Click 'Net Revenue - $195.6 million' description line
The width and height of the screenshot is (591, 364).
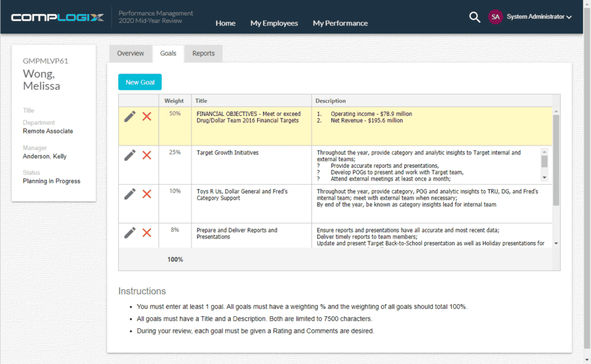(x=367, y=121)
